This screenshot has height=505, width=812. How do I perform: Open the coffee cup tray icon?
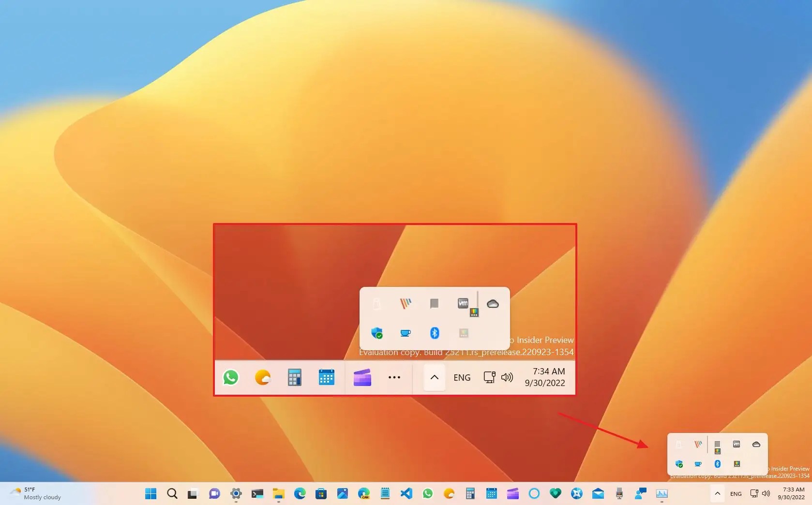click(406, 333)
